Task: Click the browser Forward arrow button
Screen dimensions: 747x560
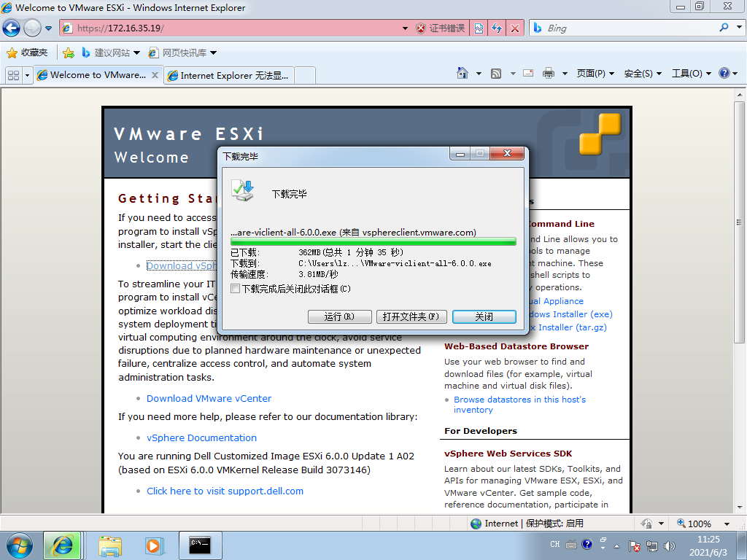Action: pos(32,28)
